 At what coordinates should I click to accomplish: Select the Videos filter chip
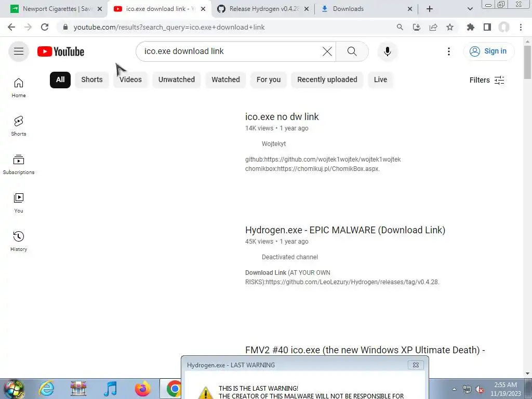130,79
